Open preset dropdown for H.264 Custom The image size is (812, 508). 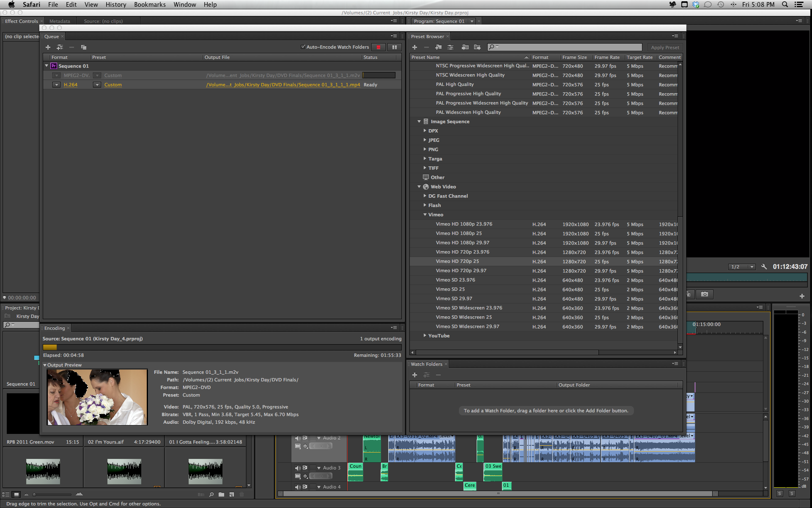point(97,85)
